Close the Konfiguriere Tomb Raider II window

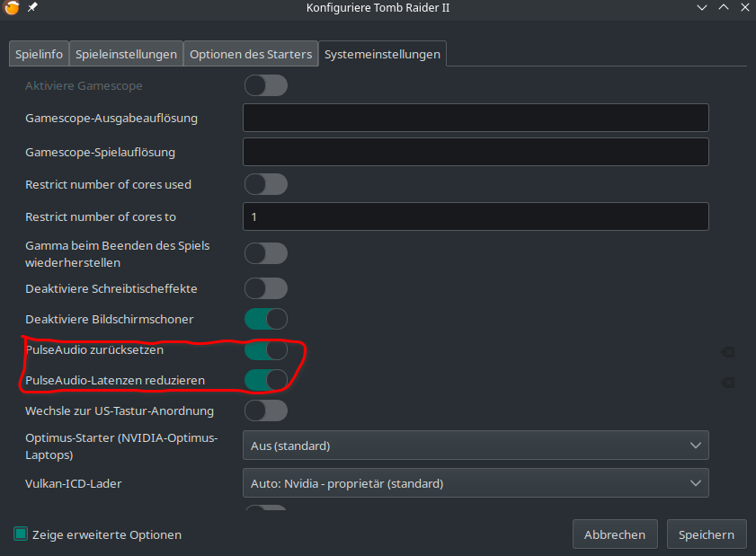click(745, 7)
